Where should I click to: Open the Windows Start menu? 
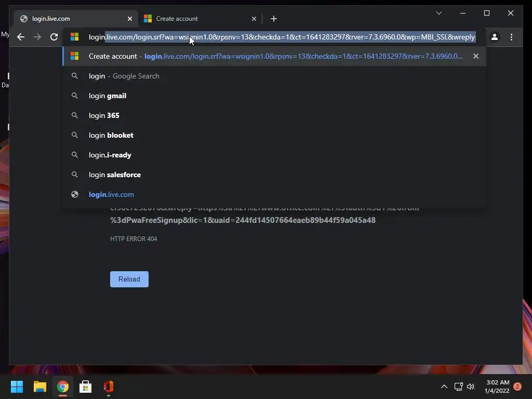click(x=17, y=387)
